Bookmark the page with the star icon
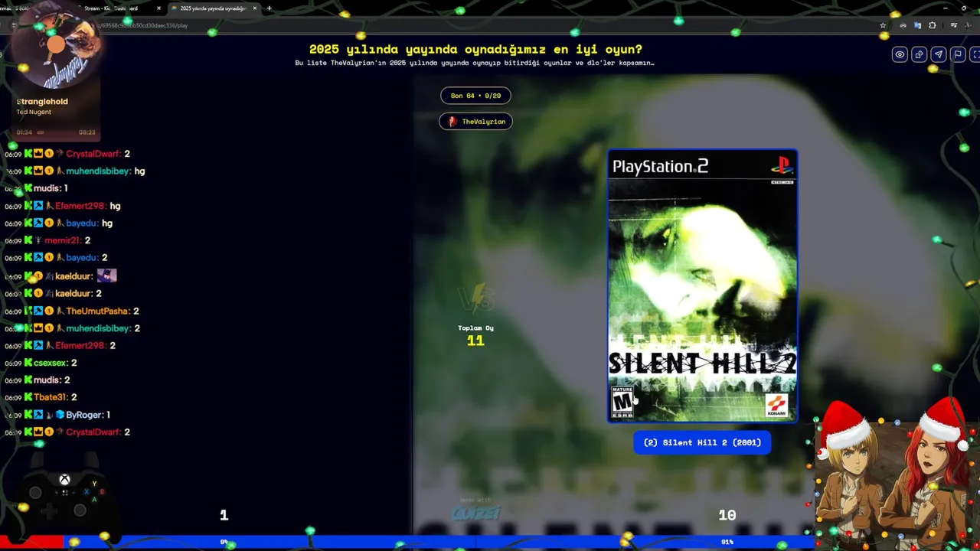Image resolution: width=980 pixels, height=551 pixels. click(883, 25)
